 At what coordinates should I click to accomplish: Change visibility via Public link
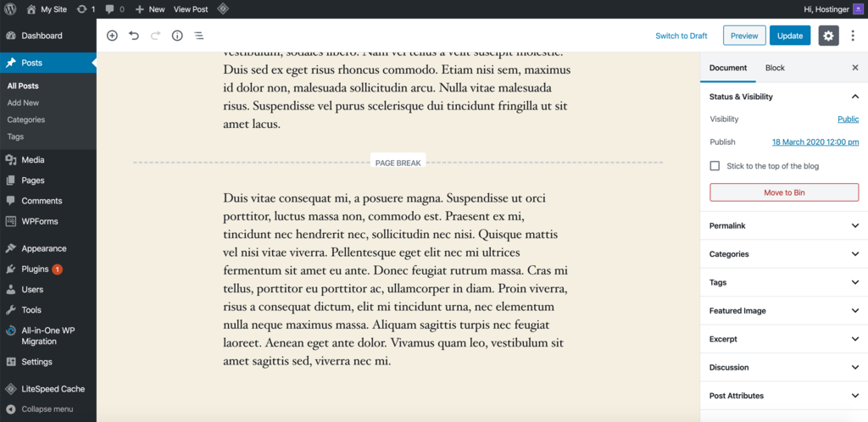[848, 119]
